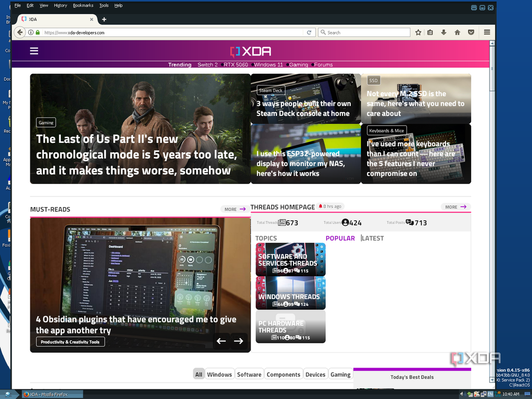Open the Help menu

click(x=118, y=6)
